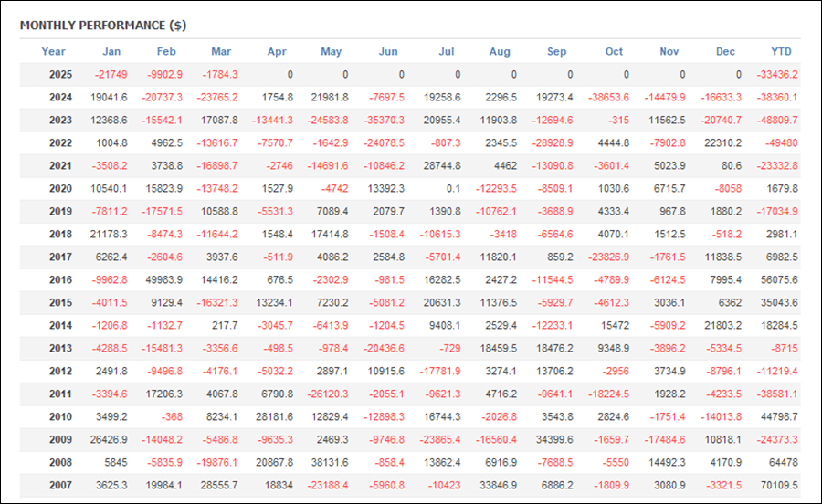The height and width of the screenshot is (504, 822).
Task: Click the Jan column header
Action: (x=111, y=51)
